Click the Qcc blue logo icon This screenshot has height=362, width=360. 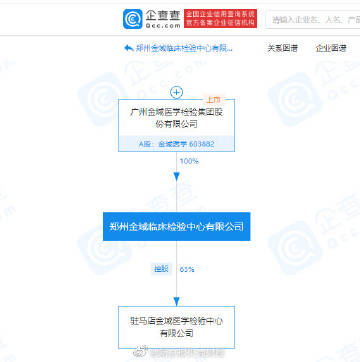coord(133,19)
